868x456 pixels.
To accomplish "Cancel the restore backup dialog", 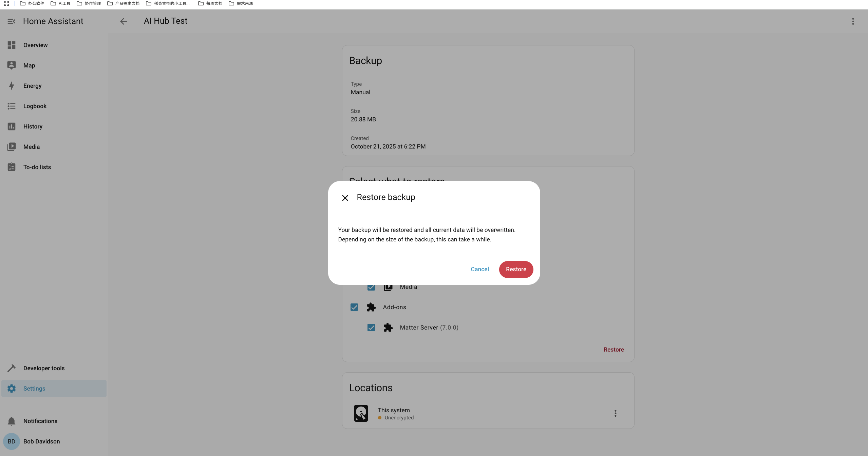I will tap(480, 269).
